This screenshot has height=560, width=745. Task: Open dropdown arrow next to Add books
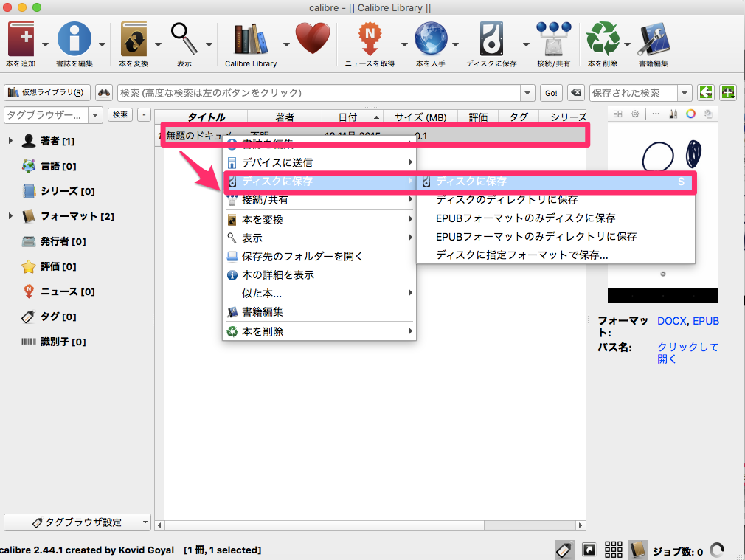tap(45, 45)
